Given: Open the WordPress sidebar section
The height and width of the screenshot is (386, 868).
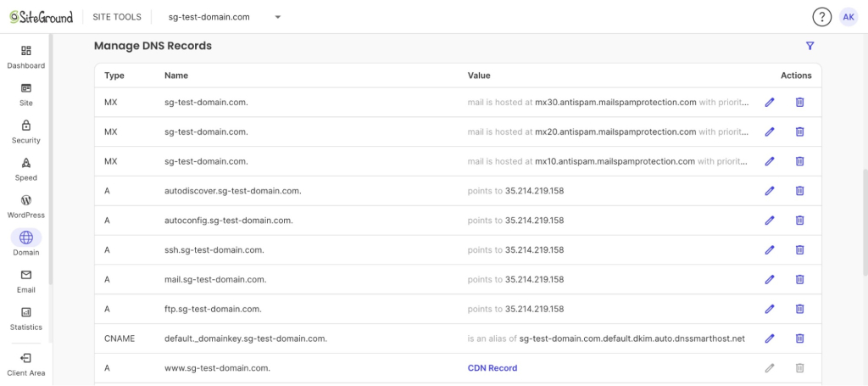Looking at the screenshot, I should point(26,206).
